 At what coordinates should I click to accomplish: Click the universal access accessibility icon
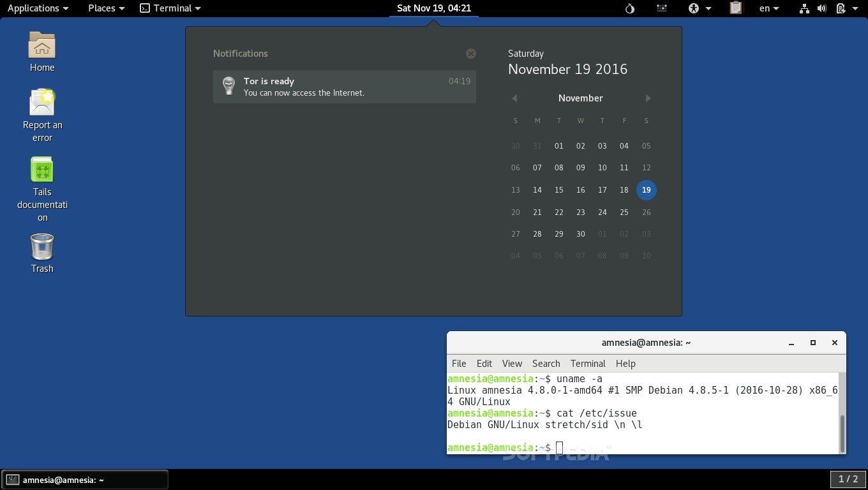(x=692, y=8)
